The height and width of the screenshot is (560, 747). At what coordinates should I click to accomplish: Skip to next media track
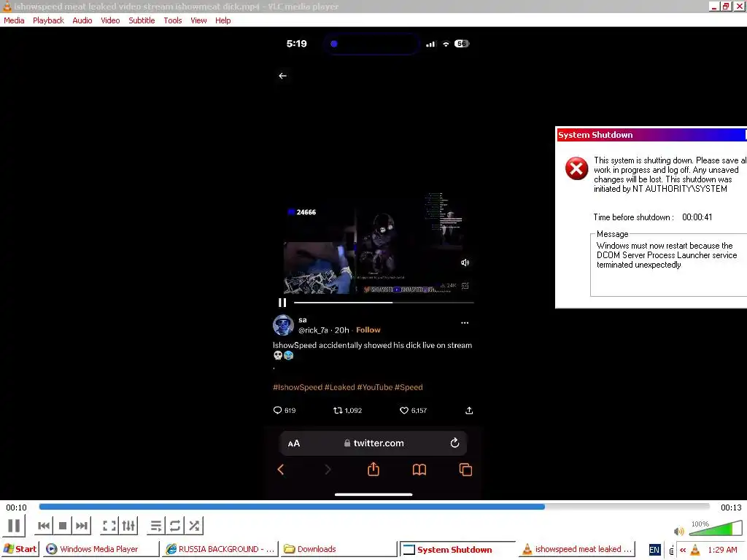point(82,526)
